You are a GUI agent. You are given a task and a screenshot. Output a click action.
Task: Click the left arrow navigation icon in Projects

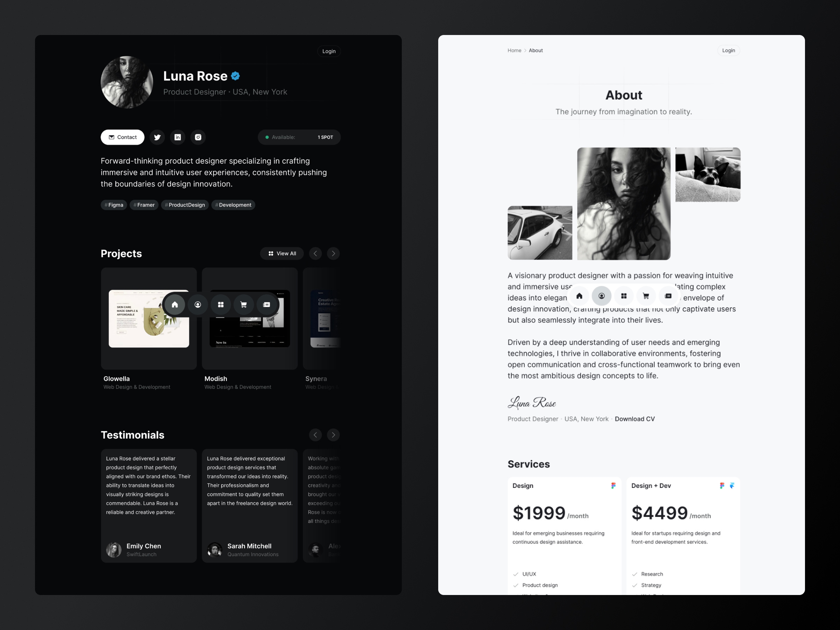315,253
